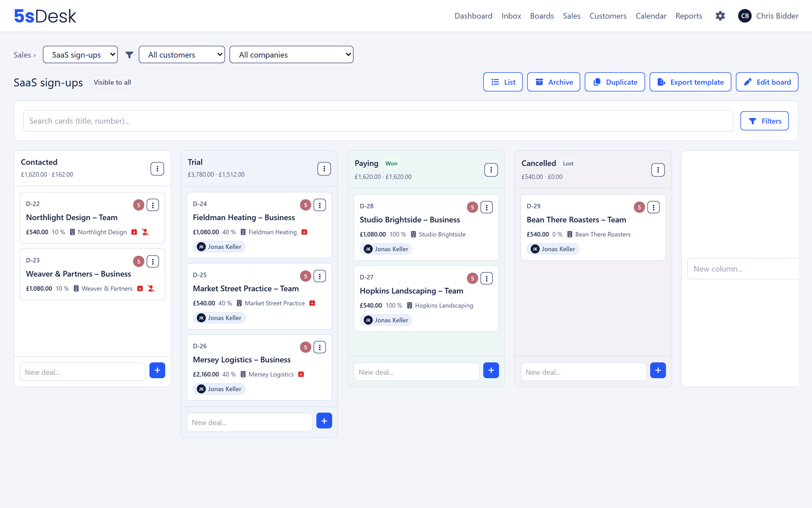Click the Mersey Logistics company label
Viewport: 812px width, 508px height.
pos(271,374)
